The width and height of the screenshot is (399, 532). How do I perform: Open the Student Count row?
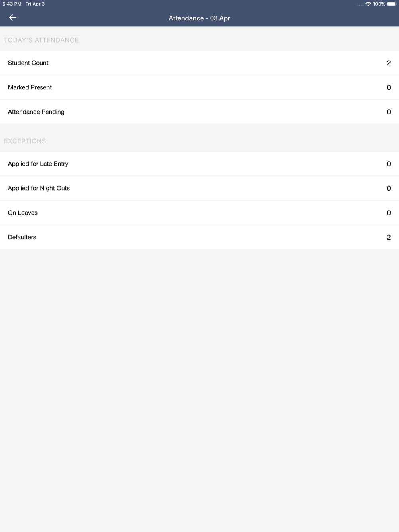click(199, 63)
